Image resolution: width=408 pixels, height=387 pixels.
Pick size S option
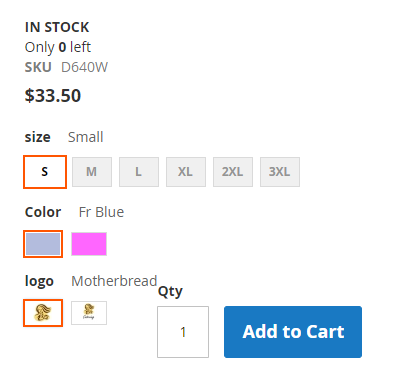[x=45, y=172]
